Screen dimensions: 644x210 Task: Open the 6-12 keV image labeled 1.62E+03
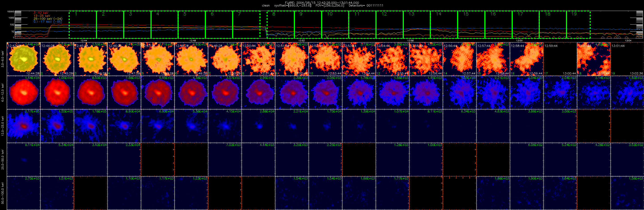pos(627,92)
